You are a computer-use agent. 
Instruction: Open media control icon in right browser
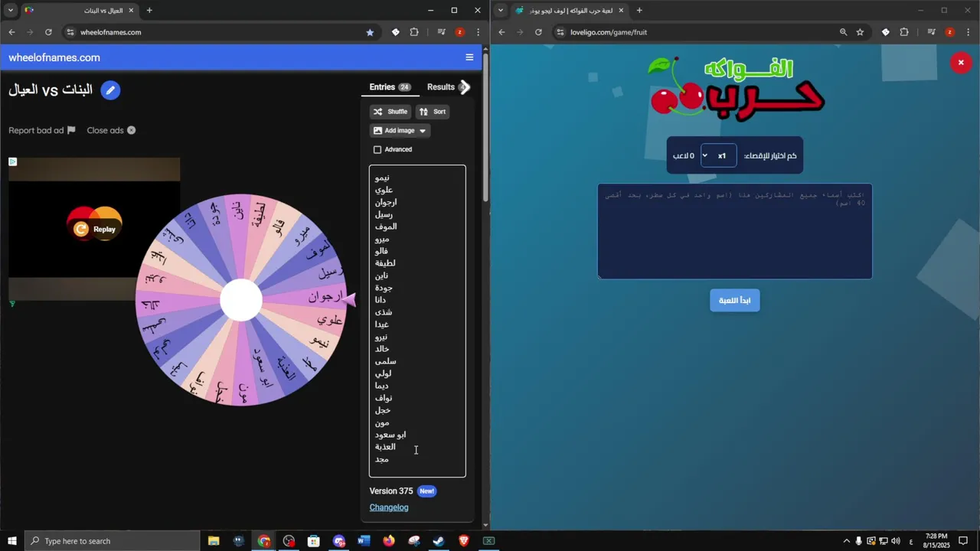coord(931,32)
